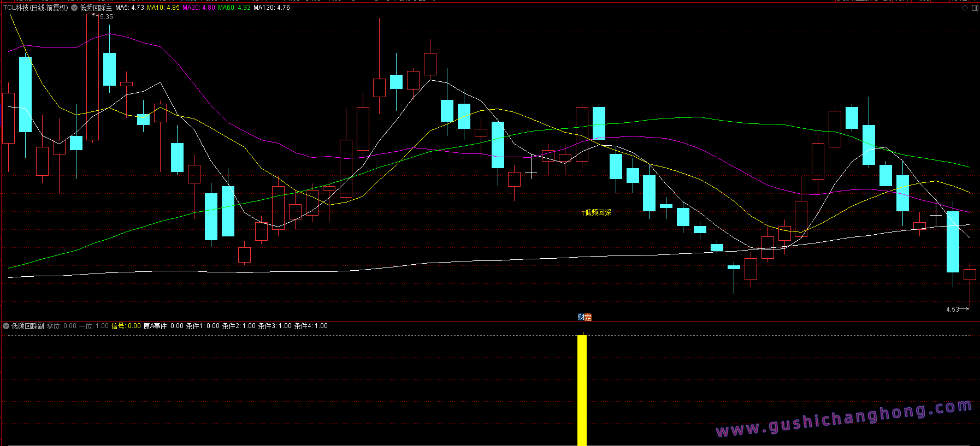The image size is (980, 446).
Task: Expand the 低频回踩副 indicator dropdown arrow
Action: 6,326
